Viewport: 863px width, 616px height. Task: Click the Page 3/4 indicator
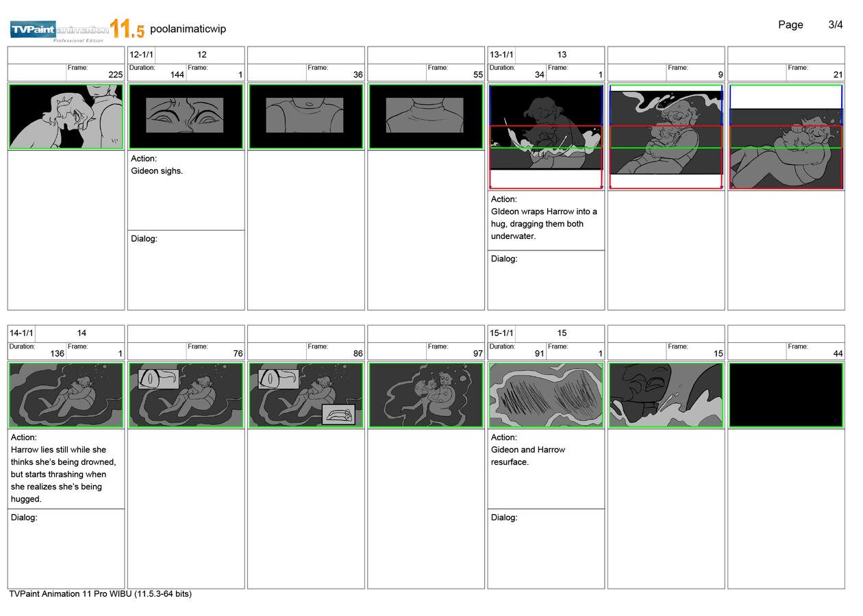(x=810, y=25)
